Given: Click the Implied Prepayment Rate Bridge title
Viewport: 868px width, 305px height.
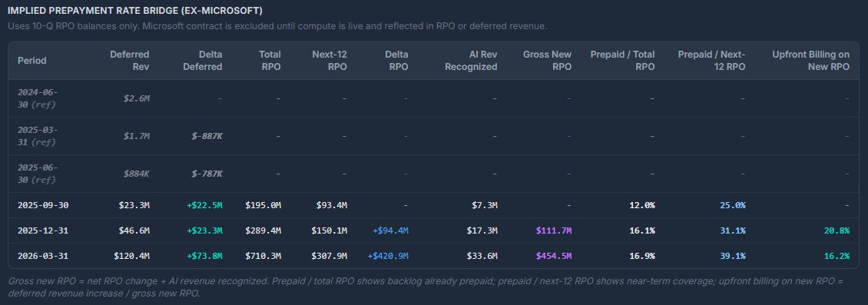Looking at the screenshot, I should tap(135, 11).
